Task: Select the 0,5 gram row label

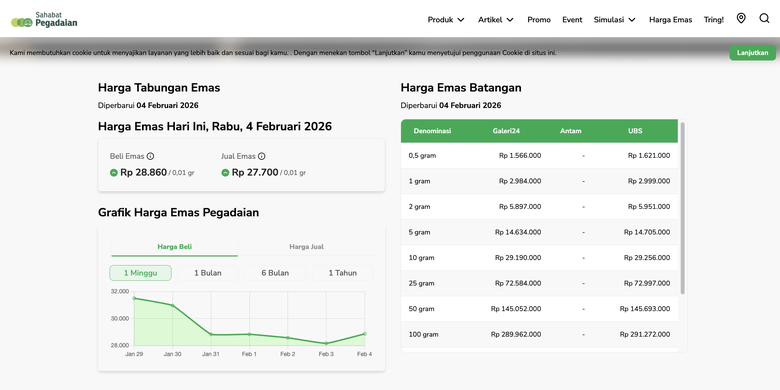Action: [422, 156]
